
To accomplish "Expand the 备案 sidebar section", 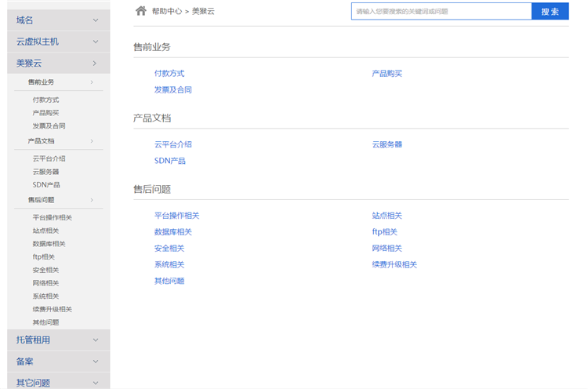I will coord(59,362).
